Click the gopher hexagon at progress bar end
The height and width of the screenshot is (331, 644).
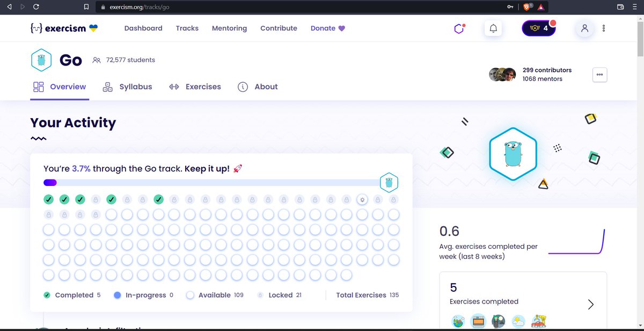click(x=389, y=183)
